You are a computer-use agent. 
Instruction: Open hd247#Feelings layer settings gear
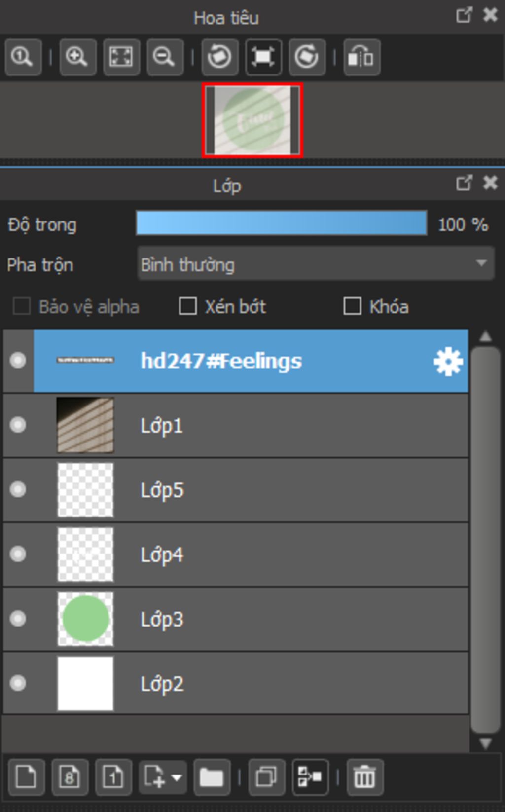pos(448,362)
